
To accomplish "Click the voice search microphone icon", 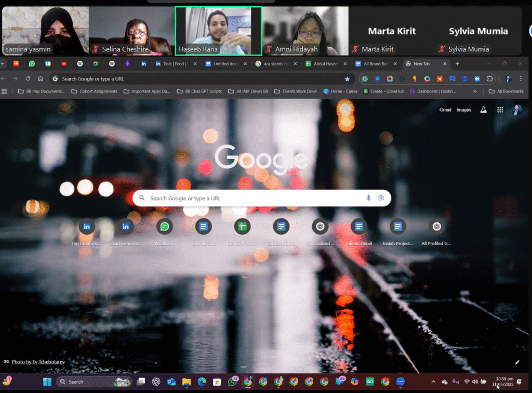I will 368,198.
